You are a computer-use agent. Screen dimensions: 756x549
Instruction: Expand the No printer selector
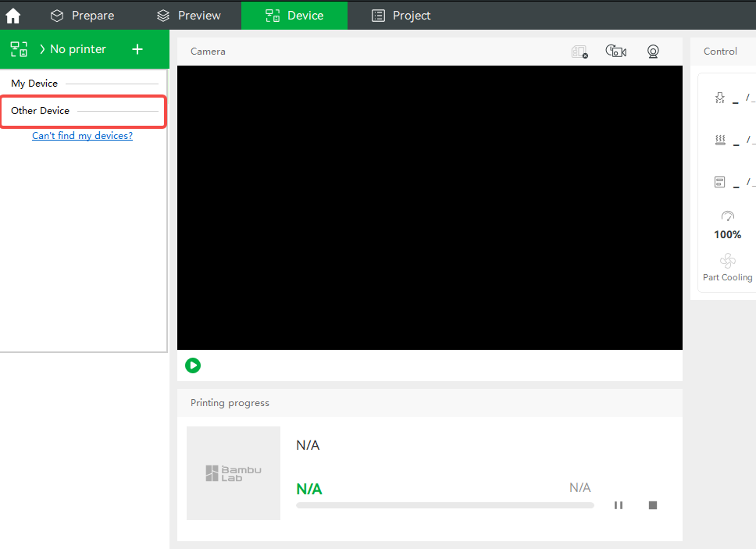click(73, 49)
